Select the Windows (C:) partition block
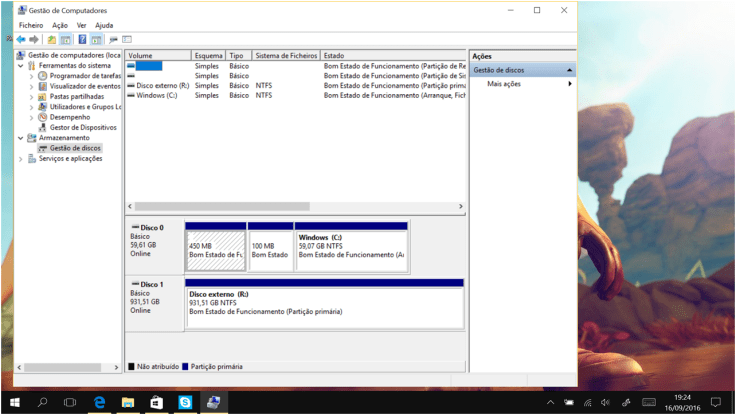 (x=352, y=246)
